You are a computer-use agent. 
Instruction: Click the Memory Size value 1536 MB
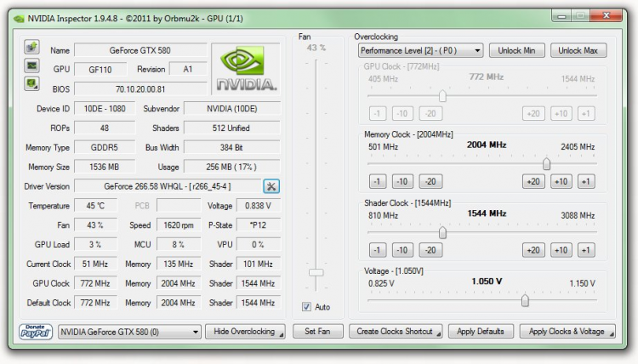[x=105, y=167]
